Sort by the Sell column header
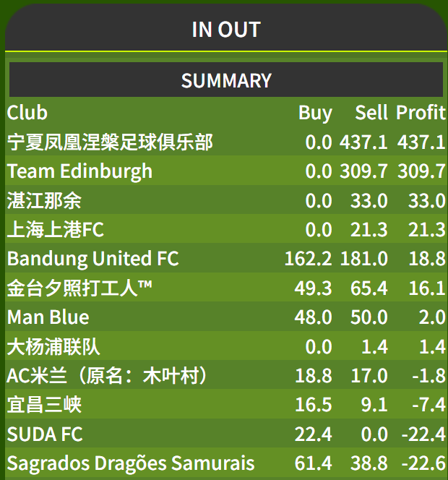This screenshot has width=448, height=480. pos(371,113)
